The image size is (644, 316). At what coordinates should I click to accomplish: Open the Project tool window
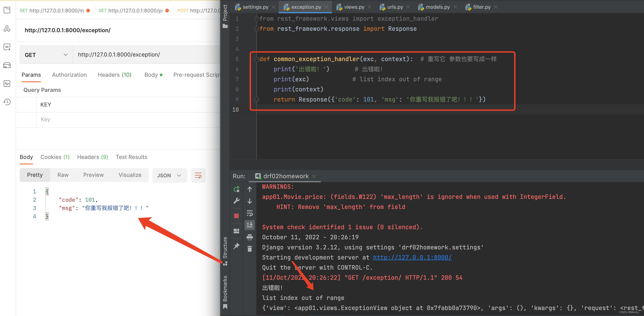coord(225,17)
